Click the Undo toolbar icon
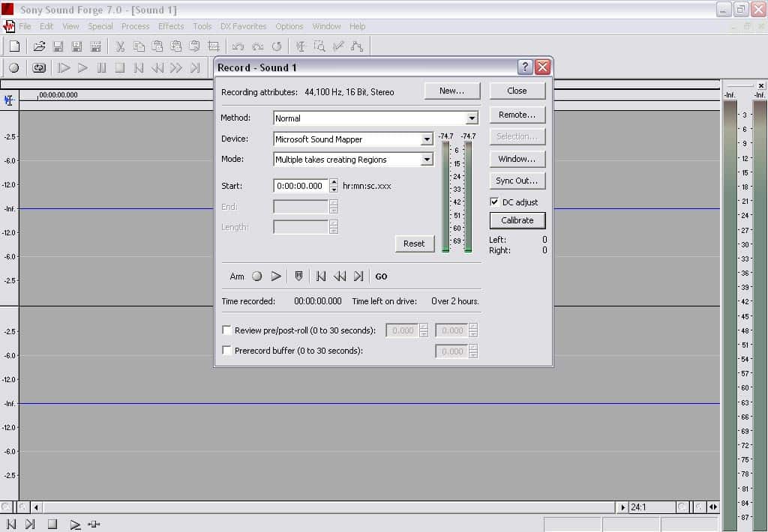 pyautogui.click(x=238, y=46)
